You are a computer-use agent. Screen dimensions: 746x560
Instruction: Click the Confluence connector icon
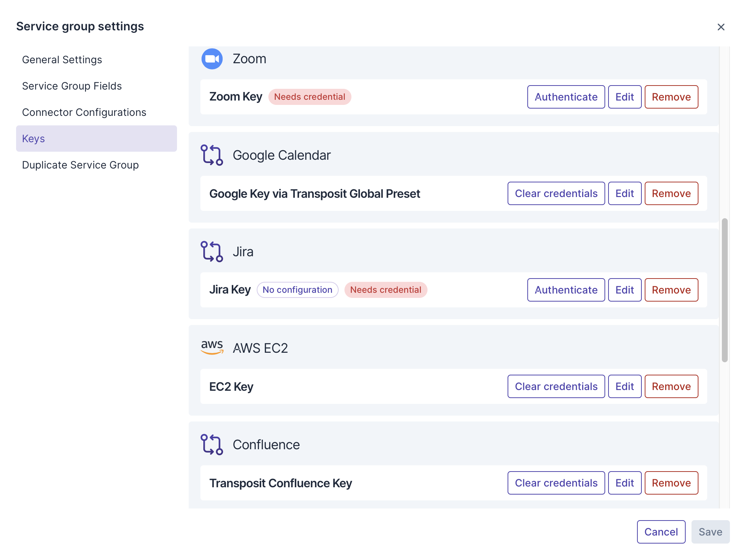(212, 445)
